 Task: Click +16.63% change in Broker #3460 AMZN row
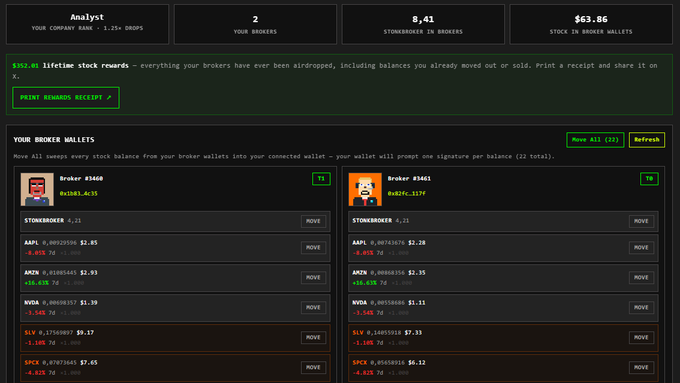[36, 283]
